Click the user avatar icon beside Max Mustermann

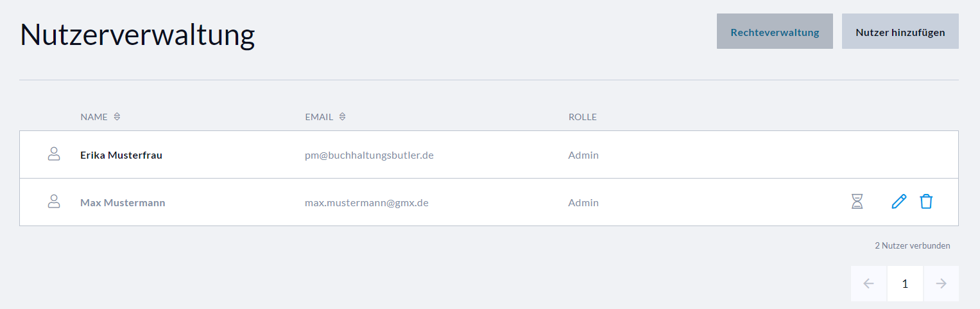click(x=54, y=202)
